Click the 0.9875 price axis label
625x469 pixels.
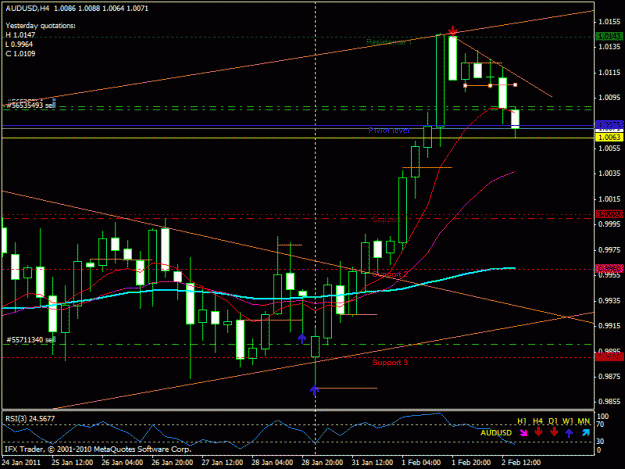(x=609, y=377)
